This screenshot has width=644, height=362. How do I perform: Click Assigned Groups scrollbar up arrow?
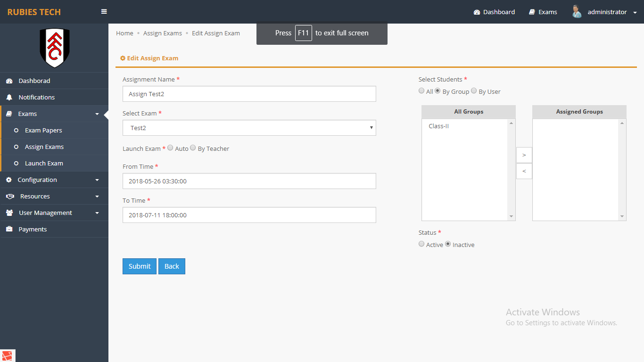click(622, 123)
